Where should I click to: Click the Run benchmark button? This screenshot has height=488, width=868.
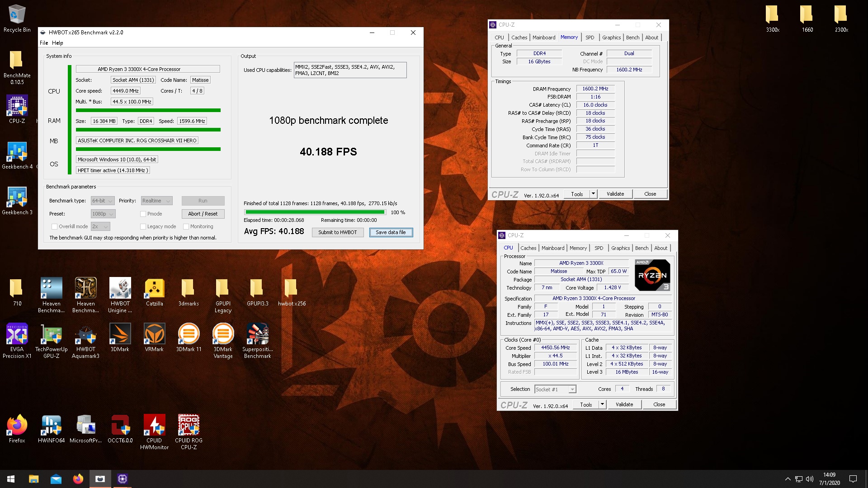(203, 201)
